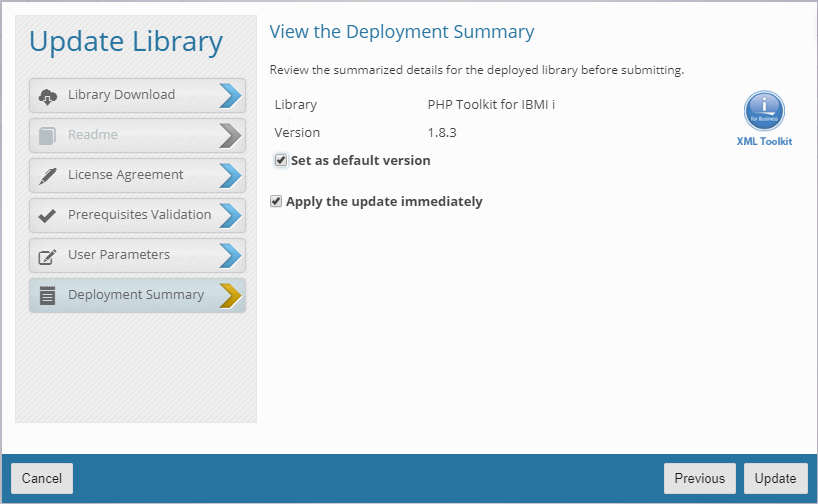The height and width of the screenshot is (504, 818).
Task: Click the XML Toolkit label text
Action: tap(764, 142)
